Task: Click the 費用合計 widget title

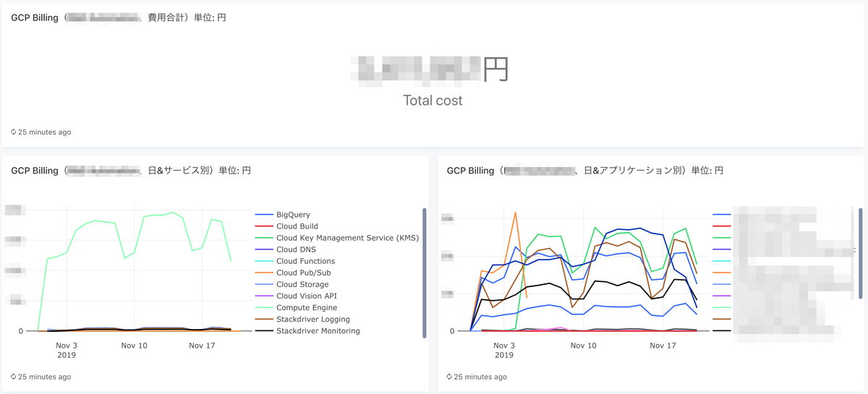Action: click(119, 17)
